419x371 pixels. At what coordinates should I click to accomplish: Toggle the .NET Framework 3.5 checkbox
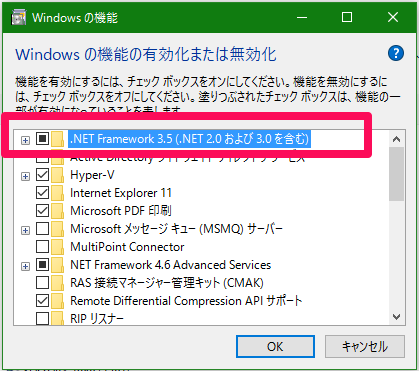pos(42,138)
